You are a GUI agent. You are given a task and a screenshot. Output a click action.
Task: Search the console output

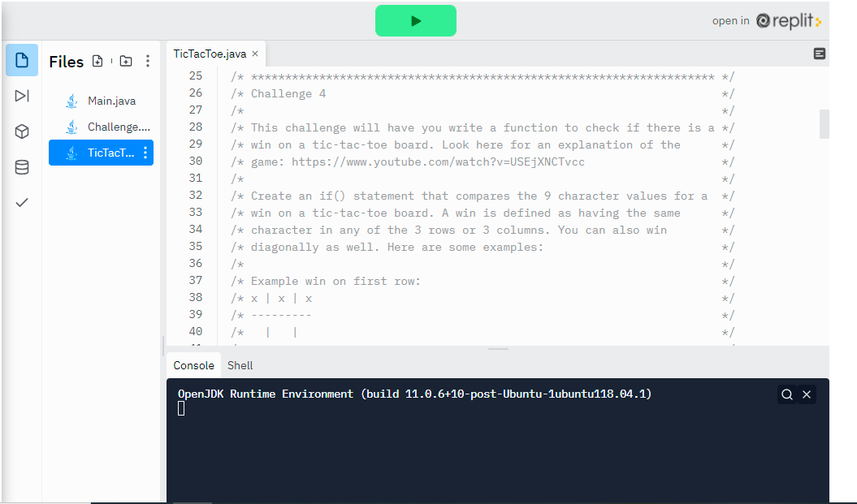[x=787, y=394]
